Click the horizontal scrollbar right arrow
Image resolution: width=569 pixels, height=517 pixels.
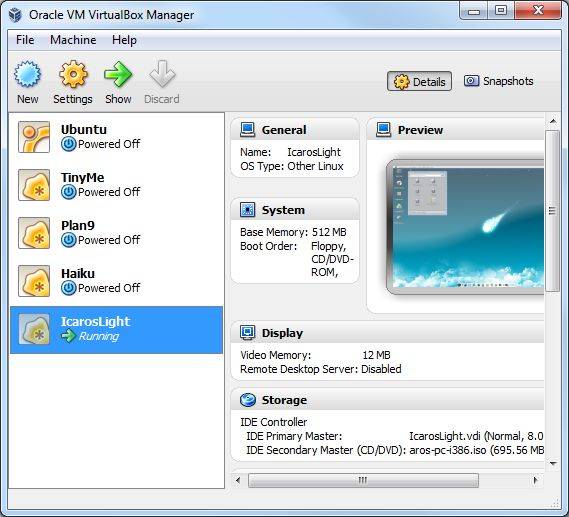click(x=535, y=480)
